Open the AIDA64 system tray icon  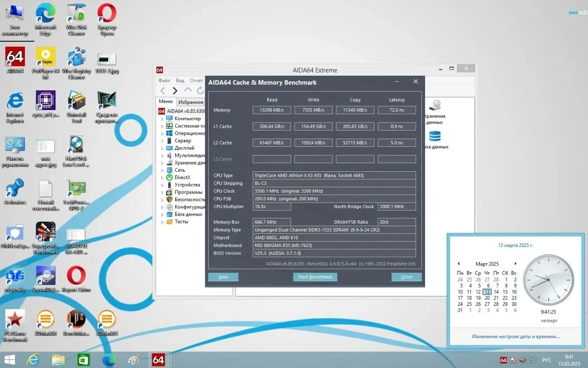coord(503,359)
